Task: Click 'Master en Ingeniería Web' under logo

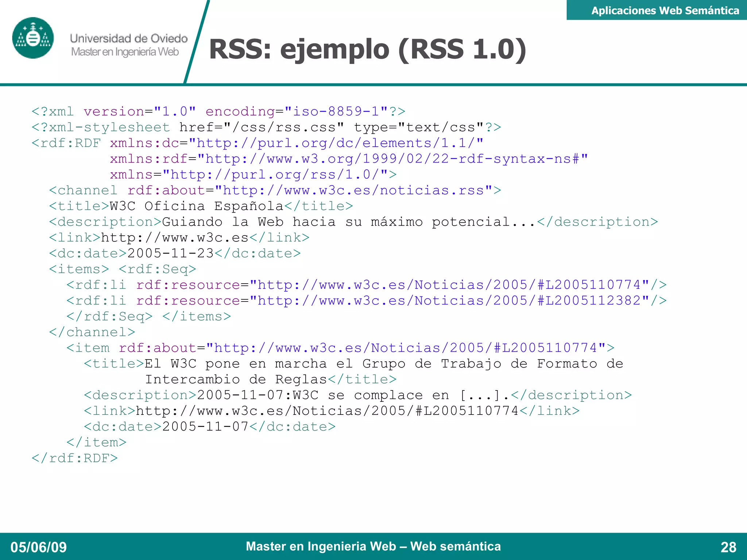Action: 125,52
